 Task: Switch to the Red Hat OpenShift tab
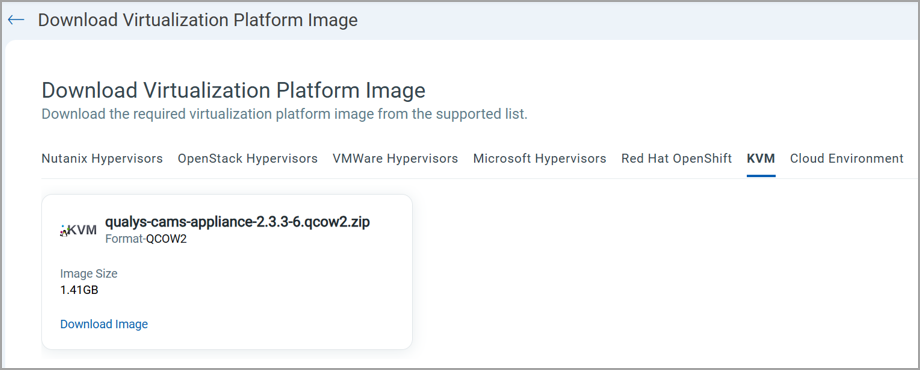point(677,158)
